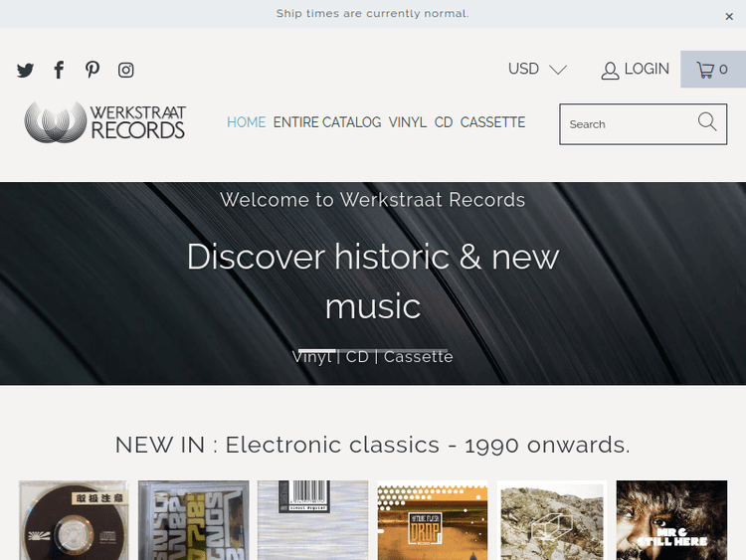Screen dimensions: 746x560
Task: Open the Twitter social link
Action: 25,70
